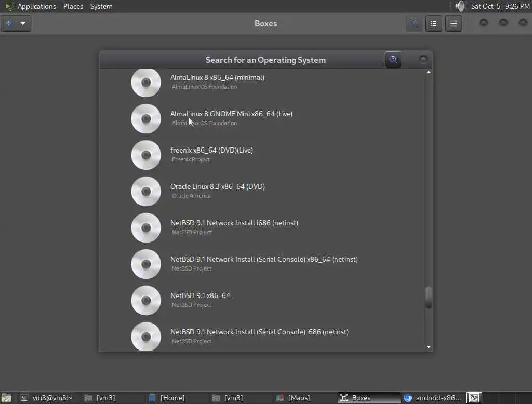Choose Oracle Linux 8.3 x86_64 (DVD) text
The width and height of the screenshot is (532, 404).
pyautogui.click(x=218, y=186)
